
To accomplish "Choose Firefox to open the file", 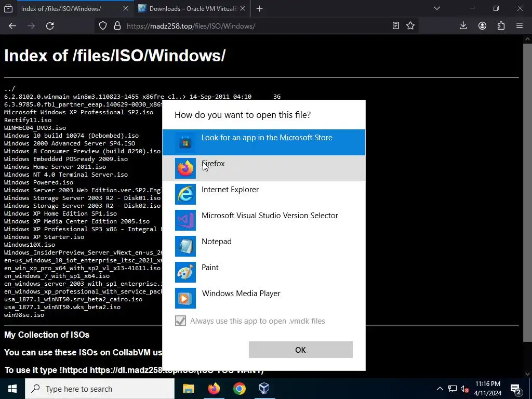I will coord(263,168).
